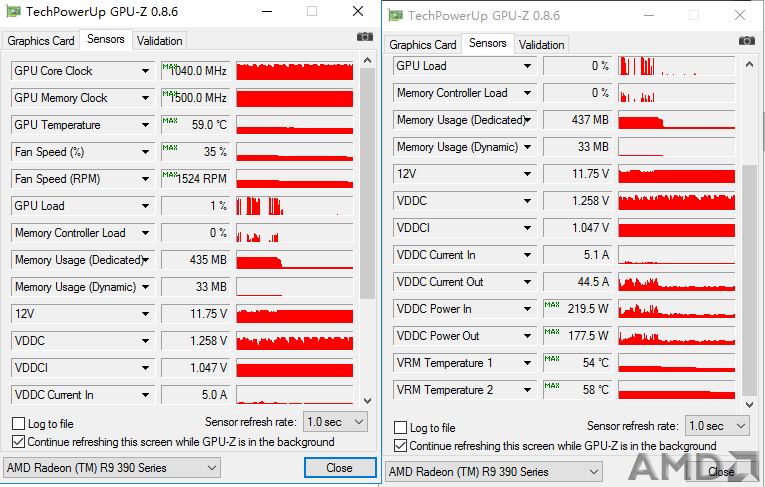Open the GPU selector dropdown in left window

pyautogui.click(x=112, y=467)
